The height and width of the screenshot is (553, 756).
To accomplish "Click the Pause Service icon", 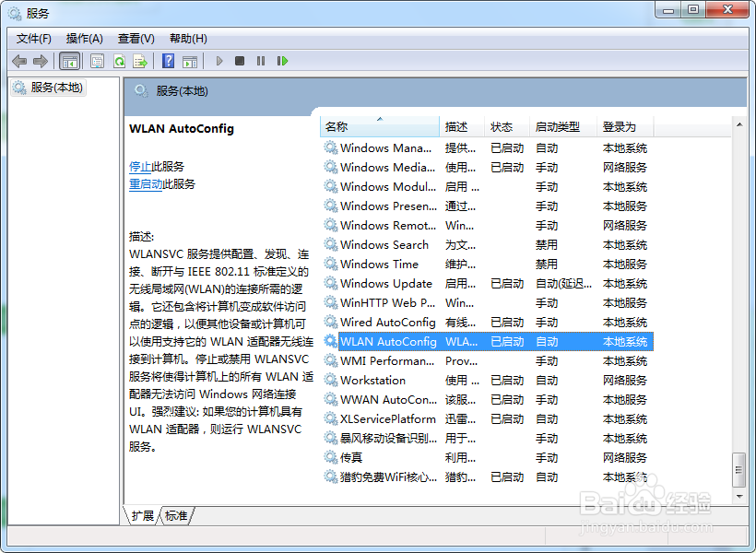I will (x=261, y=61).
